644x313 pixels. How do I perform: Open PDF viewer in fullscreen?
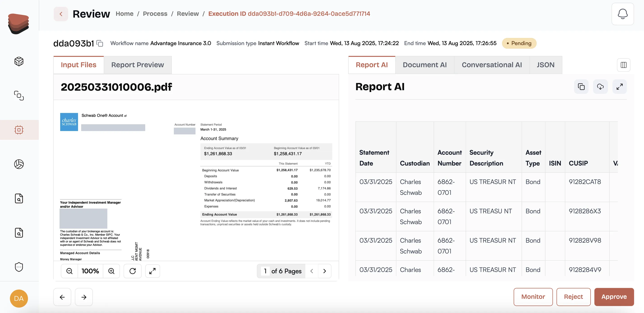pyautogui.click(x=152, y=271)
